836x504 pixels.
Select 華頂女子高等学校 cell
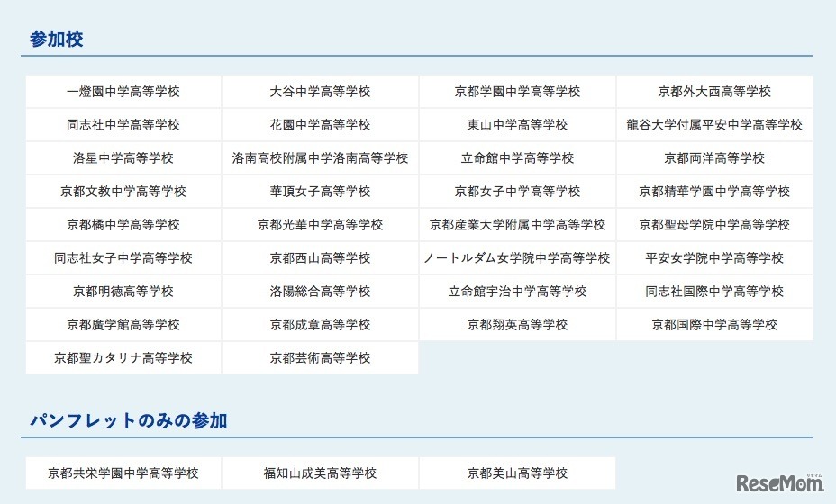click(x=320, y=192)
